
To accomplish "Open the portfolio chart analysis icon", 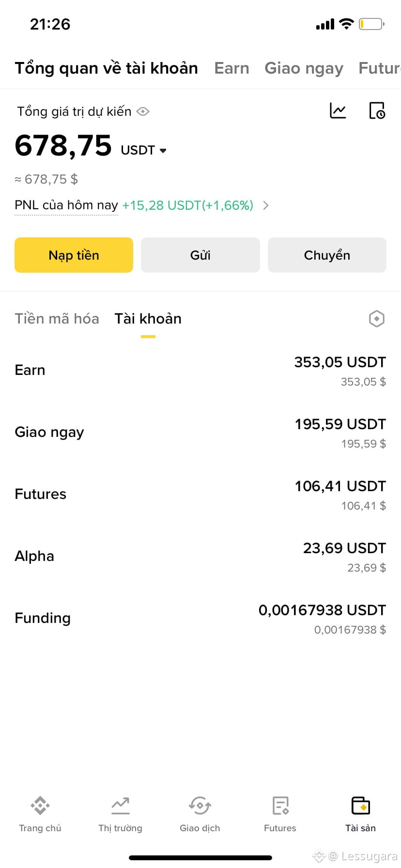I will (338, 111).
